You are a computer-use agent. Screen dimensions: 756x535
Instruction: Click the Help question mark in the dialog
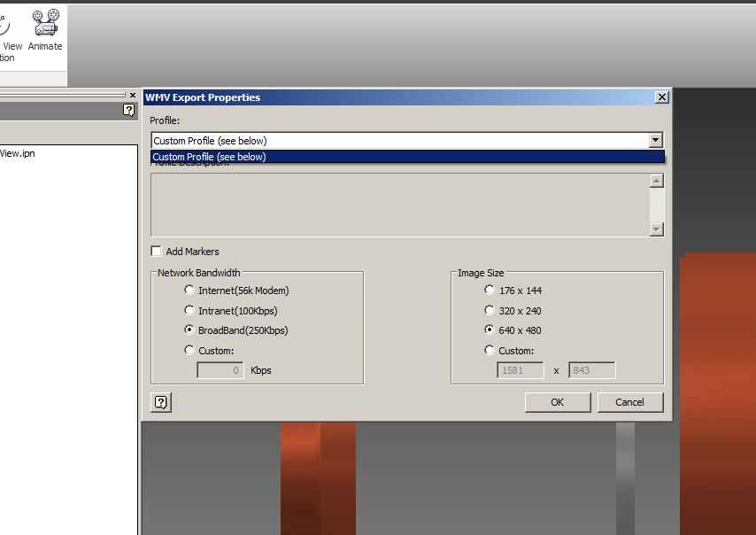[x=160, y=401]
